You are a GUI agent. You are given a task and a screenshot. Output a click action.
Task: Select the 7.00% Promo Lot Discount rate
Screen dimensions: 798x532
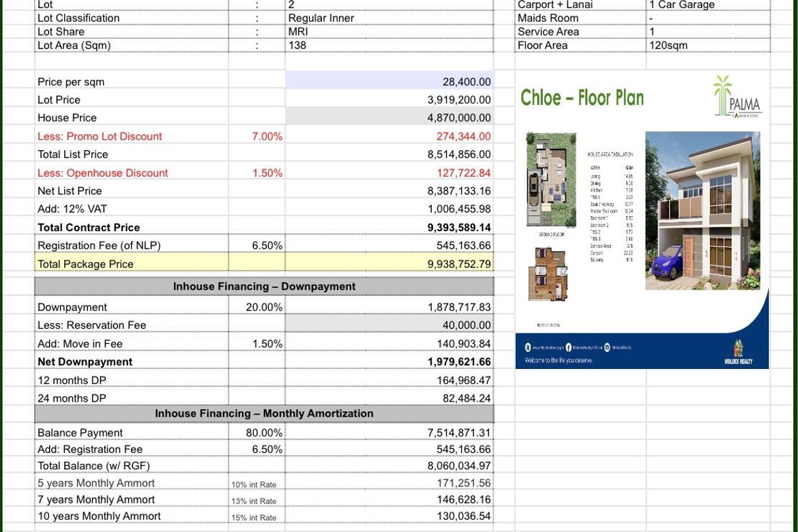267,136
